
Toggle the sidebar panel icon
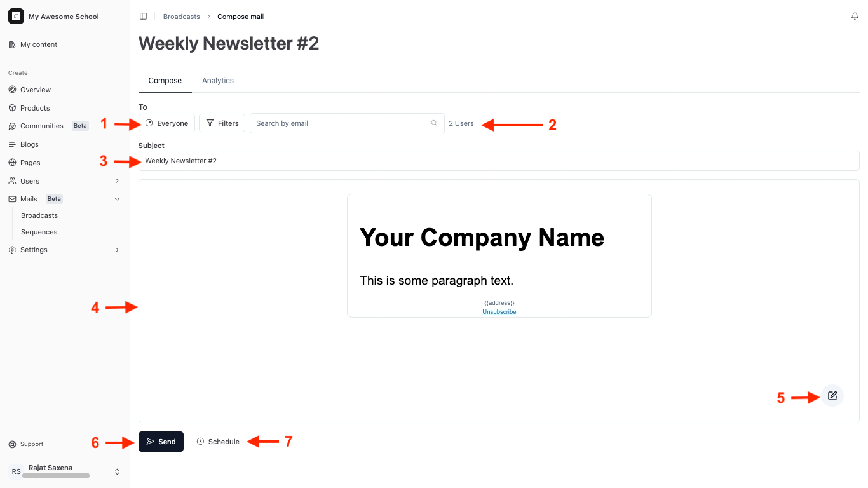(x=143, y=17)
